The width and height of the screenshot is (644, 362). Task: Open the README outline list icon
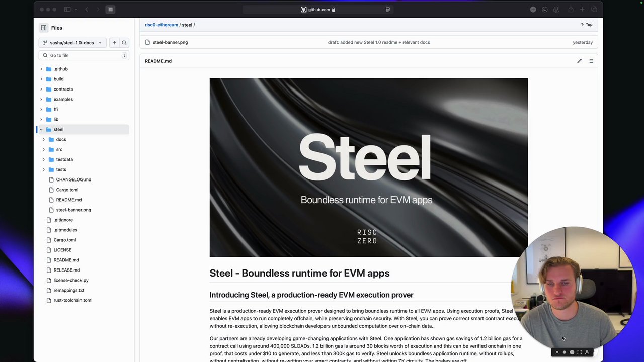coord(591,61)
